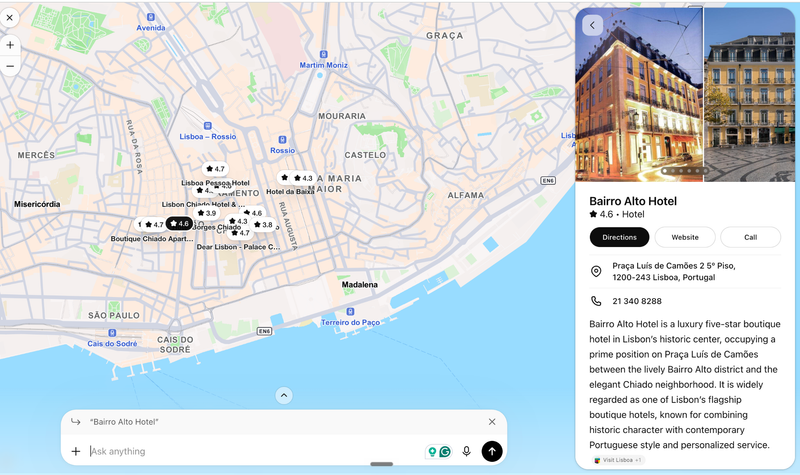Open the hotel Website
This screenshot has width=800, height=475.
click(x=685, y=237)
